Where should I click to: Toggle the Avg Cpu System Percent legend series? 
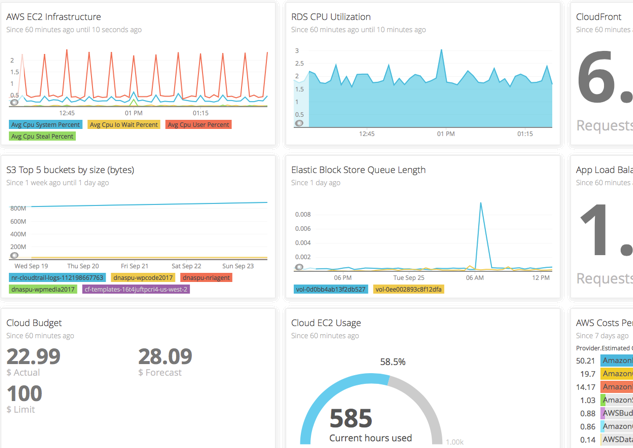click(x=45, y=125)
